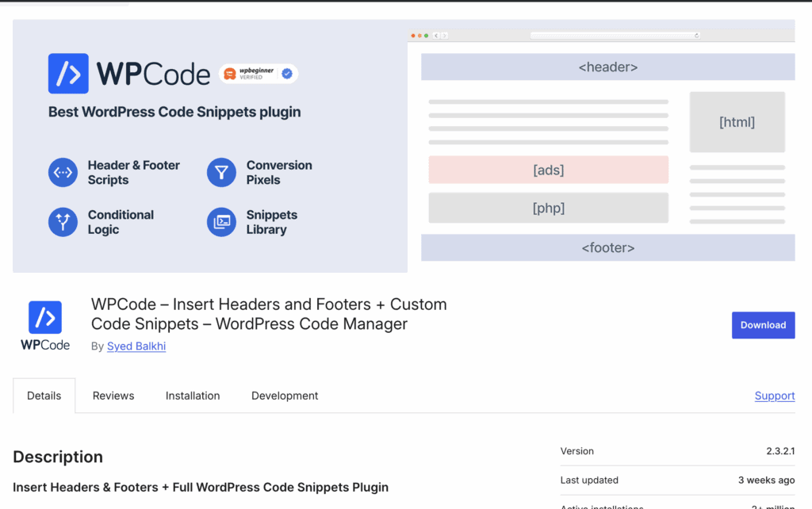Go to the Development tab
The width and height of the screenshot is (812, 509).
click(285, 396)
